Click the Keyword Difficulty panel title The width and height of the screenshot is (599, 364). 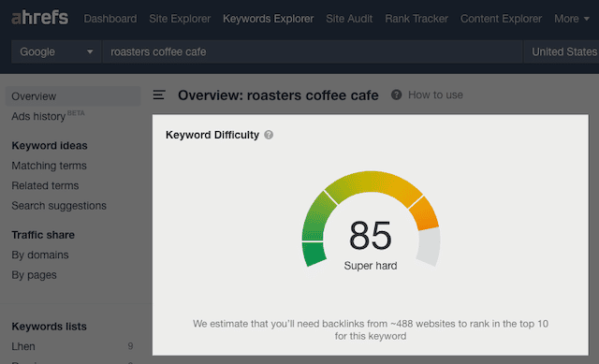click(x=212, y=135)
